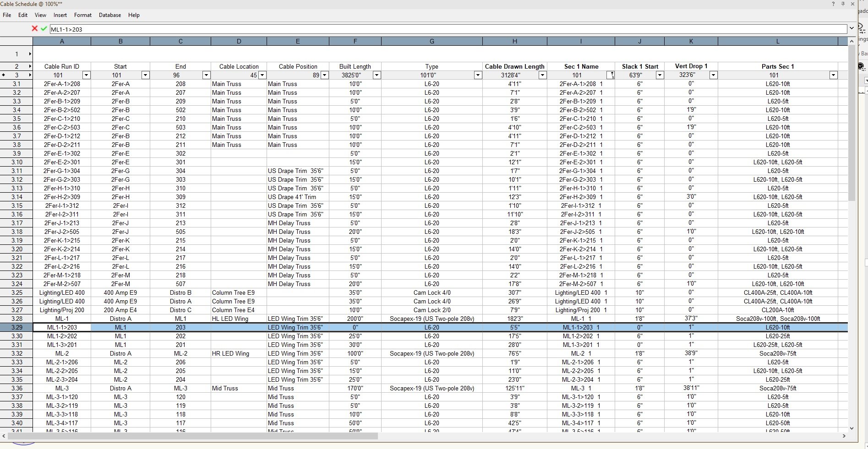868x449 pixels.
Task: Open the Type column filter dropdown
Action: click(x=478, y=75)
